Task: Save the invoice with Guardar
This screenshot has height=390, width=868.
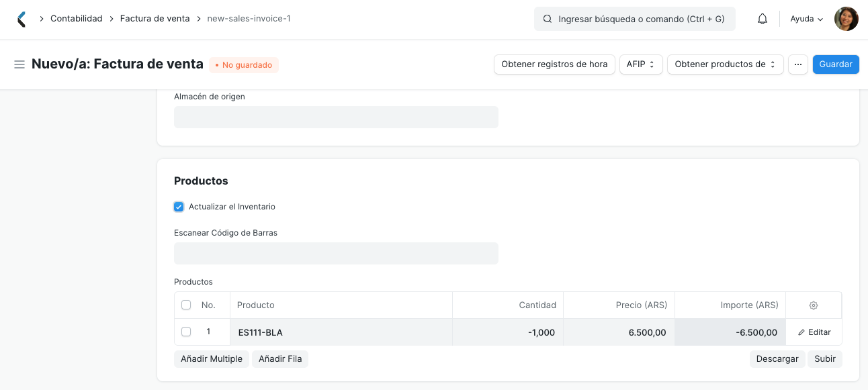Action: point(835,64)
